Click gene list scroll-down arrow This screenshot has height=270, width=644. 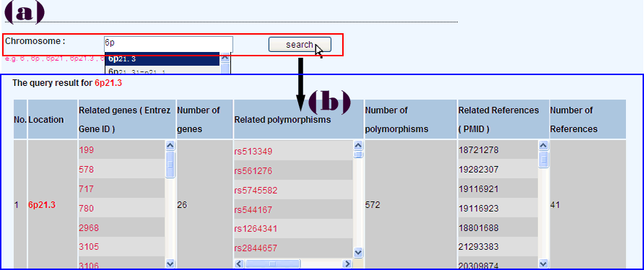170,264
